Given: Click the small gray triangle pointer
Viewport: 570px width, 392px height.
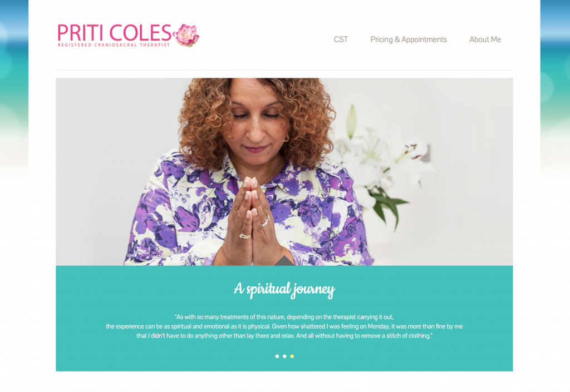Looking at the screenshot, I should (284, 261).
